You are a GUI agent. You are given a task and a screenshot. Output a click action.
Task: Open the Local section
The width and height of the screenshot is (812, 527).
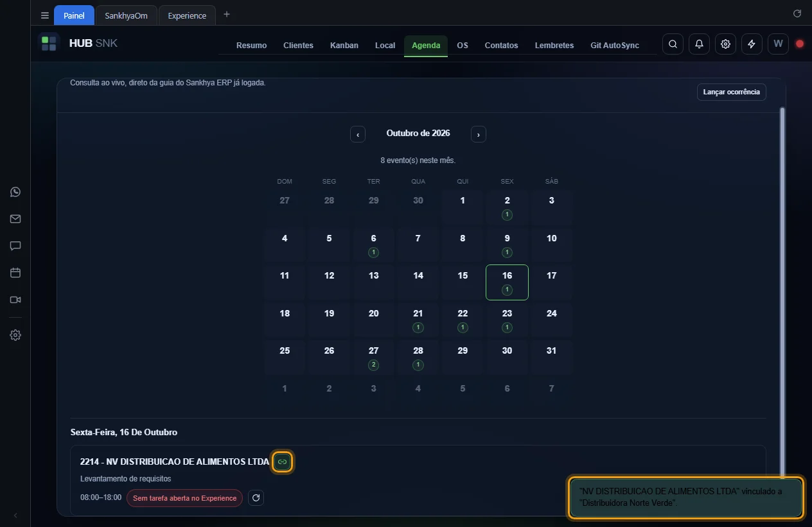[x=385, y=46]
